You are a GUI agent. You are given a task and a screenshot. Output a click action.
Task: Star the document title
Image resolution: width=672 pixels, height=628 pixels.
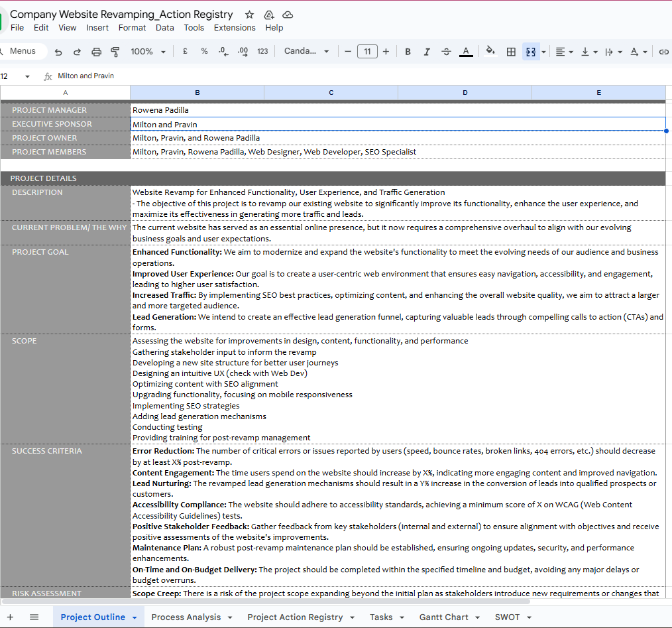[249, 15]
